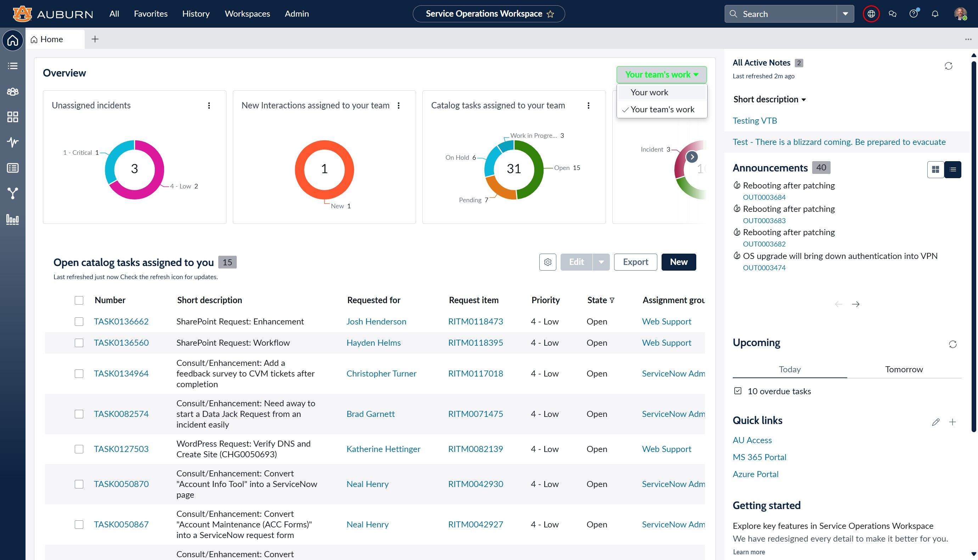Image resolution: width=978 pixels, height=560 pixels.
Task: Select 'Your work' from the dropdown menu
Action: 649,92
